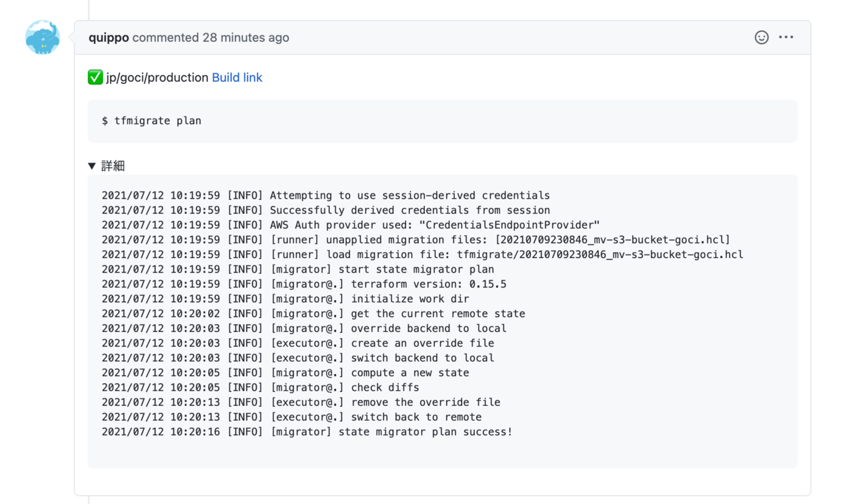Click the terraform version 0.15.5 log line
Image resolution: width=867 pixels, height=504 pixels.
point(303,284)
